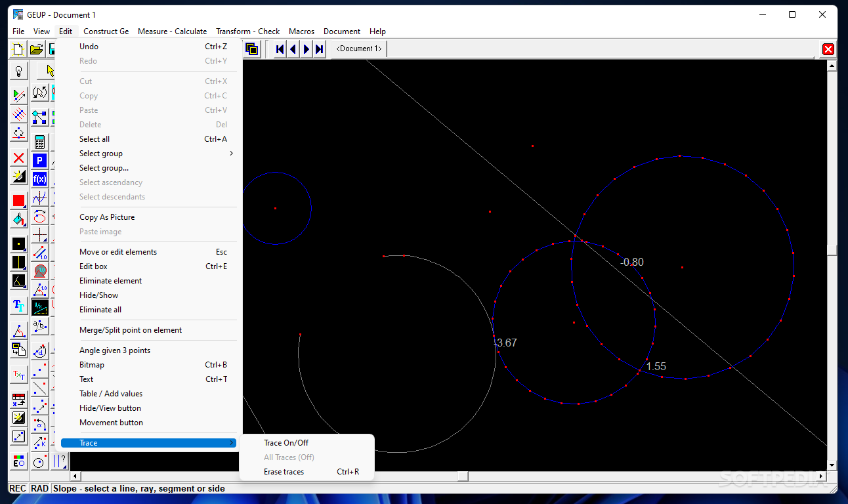Select the rotation alpha transform tool
The image size is (848, 504).
pyautogui.click(x=39, y=425)
